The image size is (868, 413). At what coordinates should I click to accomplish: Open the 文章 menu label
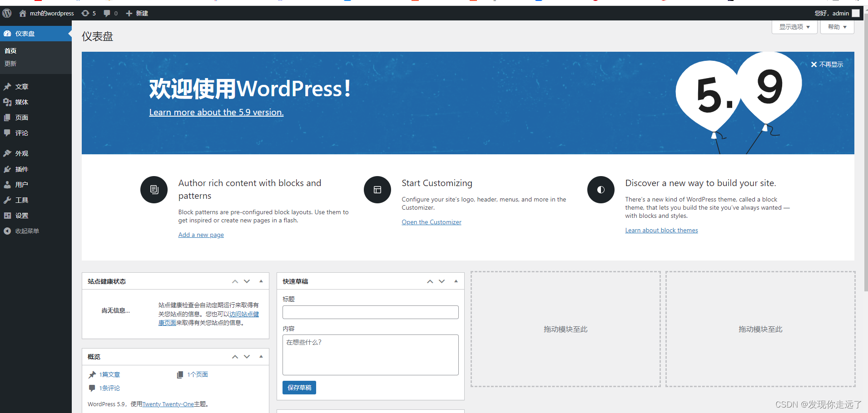(22, 87)
